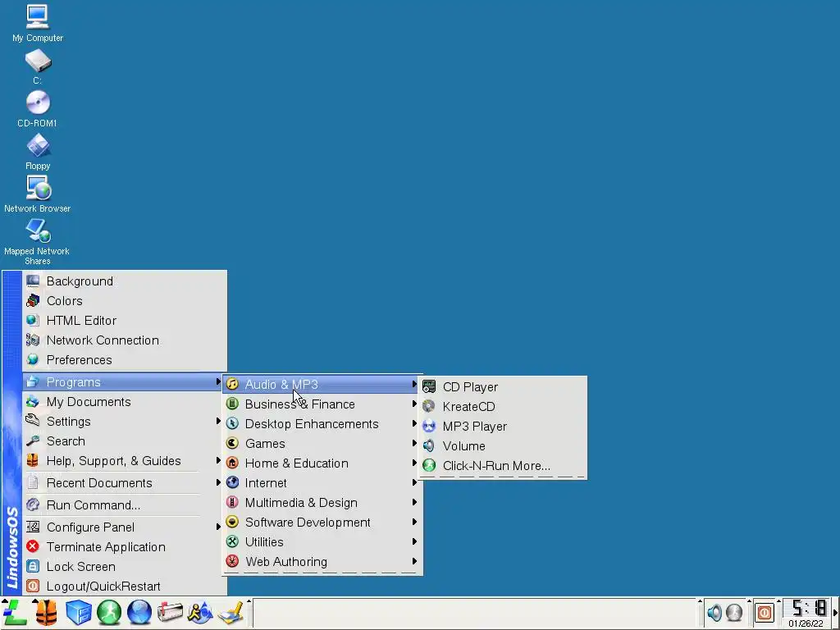Image resolution: width=840 pixels, height=630 pixels.
Task: Open Volume from the Audio submenu
Action: 503,445
